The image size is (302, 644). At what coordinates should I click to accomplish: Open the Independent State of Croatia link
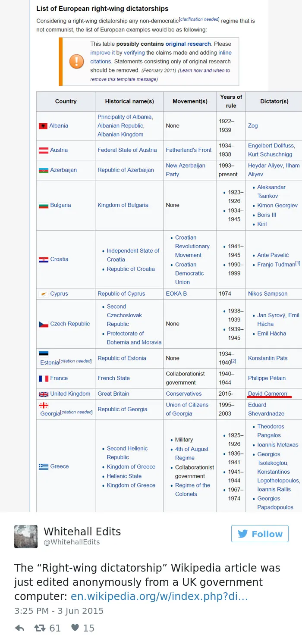tap(133, 255)
